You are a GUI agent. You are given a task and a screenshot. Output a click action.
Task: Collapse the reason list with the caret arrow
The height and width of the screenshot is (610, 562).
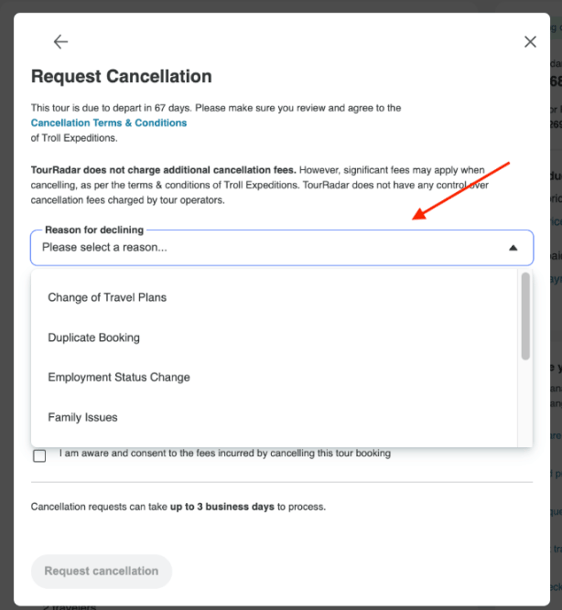click(513, 248)
